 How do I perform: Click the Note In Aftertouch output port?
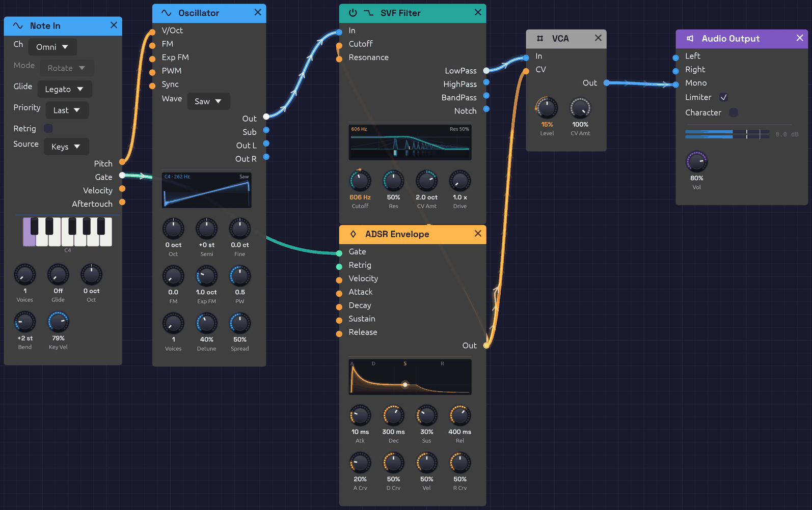pyautogui.click(x=122, y=202)
